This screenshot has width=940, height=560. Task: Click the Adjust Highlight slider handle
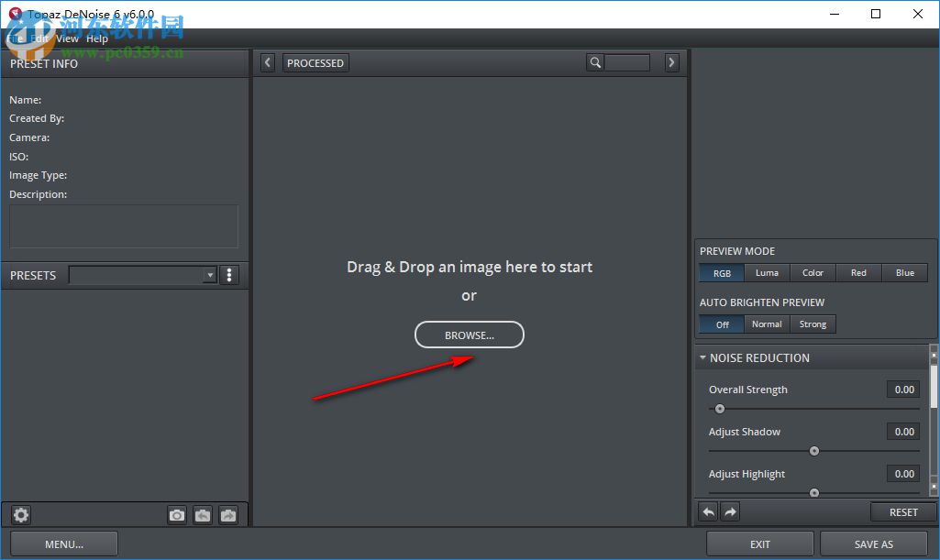814,493
